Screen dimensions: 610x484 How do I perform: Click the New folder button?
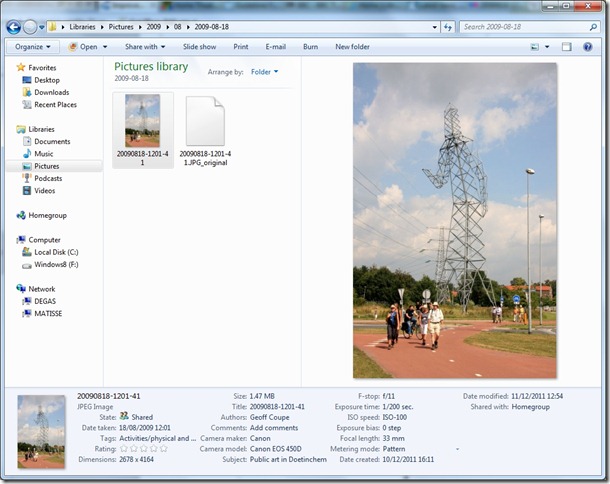coord(352,46)
